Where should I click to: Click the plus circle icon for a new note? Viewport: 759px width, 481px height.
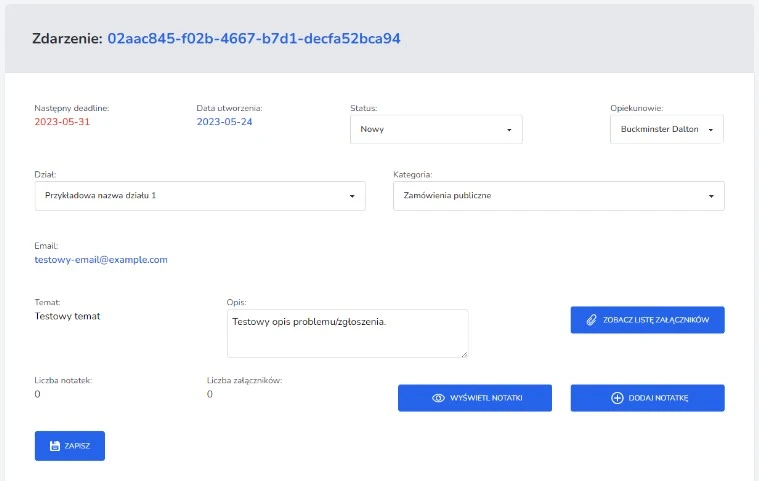(x=616, y=398)
